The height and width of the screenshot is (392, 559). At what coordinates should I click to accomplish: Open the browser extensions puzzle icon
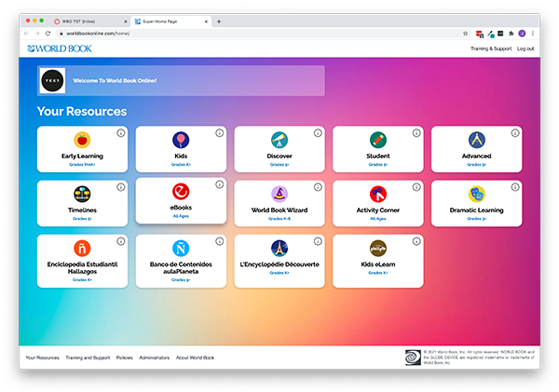(511, 34)
